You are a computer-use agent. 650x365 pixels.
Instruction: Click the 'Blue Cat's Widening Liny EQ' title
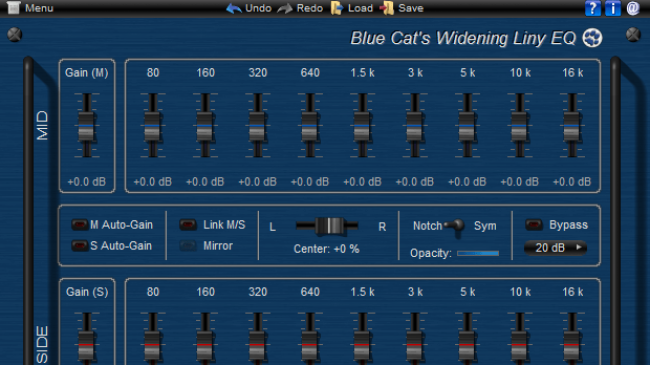[463, 38]
